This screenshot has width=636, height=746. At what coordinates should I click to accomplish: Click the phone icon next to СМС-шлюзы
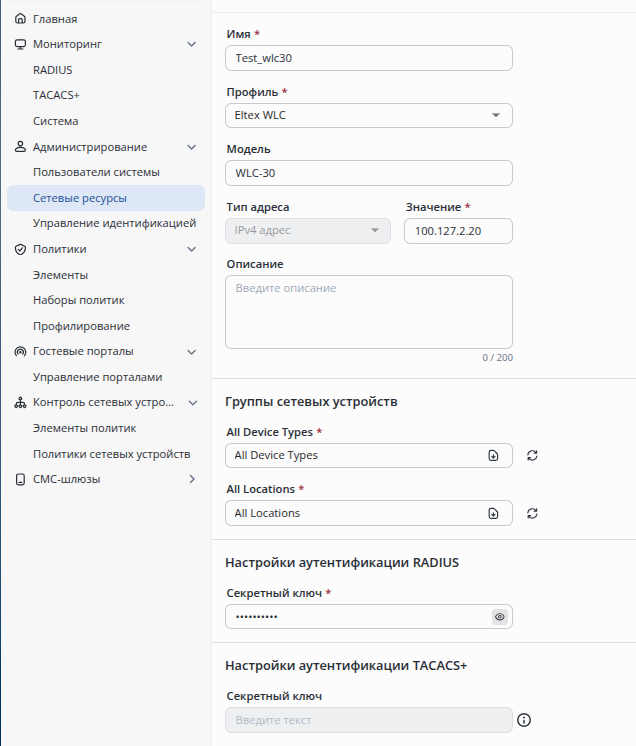tap(20, 479)
